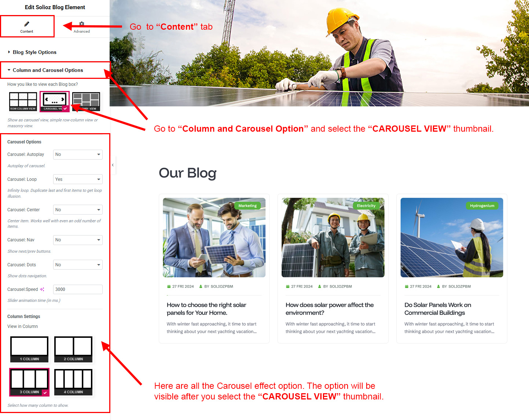Select the Masonry View layout thumbnail

point(87,101)
